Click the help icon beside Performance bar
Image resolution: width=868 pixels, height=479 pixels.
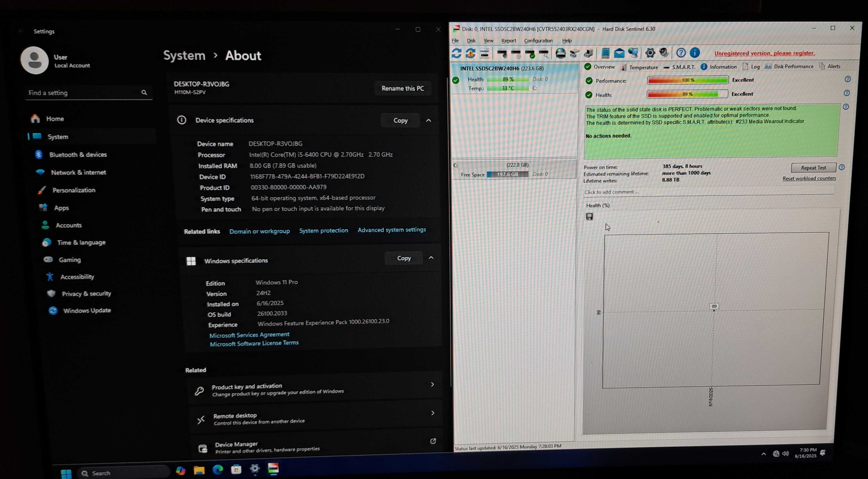click(848, 79)
